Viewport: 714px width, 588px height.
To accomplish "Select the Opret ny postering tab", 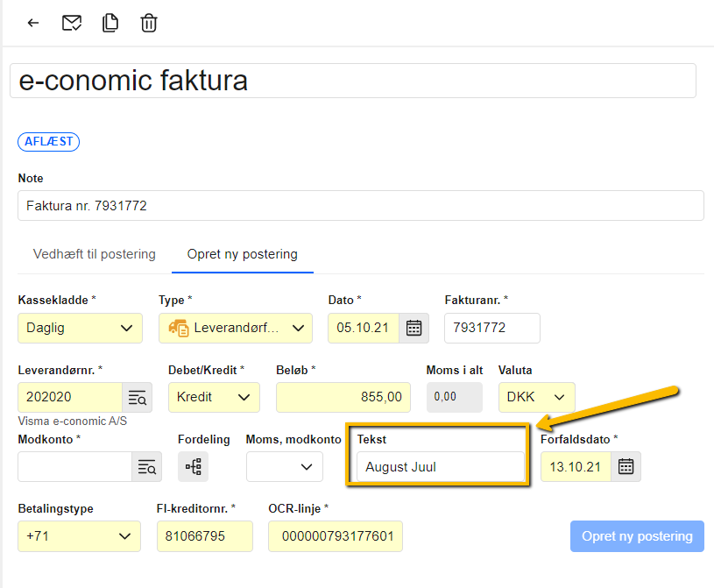I will point(242,254).
